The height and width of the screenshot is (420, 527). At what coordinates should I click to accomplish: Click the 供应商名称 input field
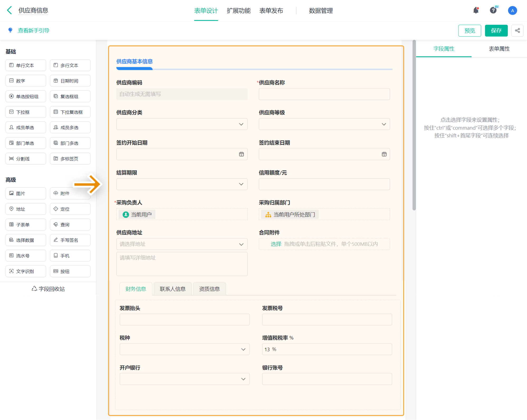pos(324,94)
